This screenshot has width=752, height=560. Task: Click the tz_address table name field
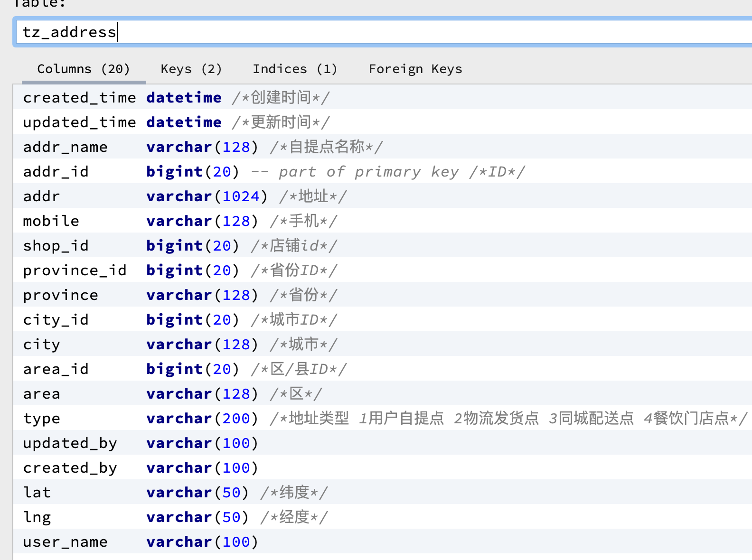pyautogui.click(x=384, y=32)
